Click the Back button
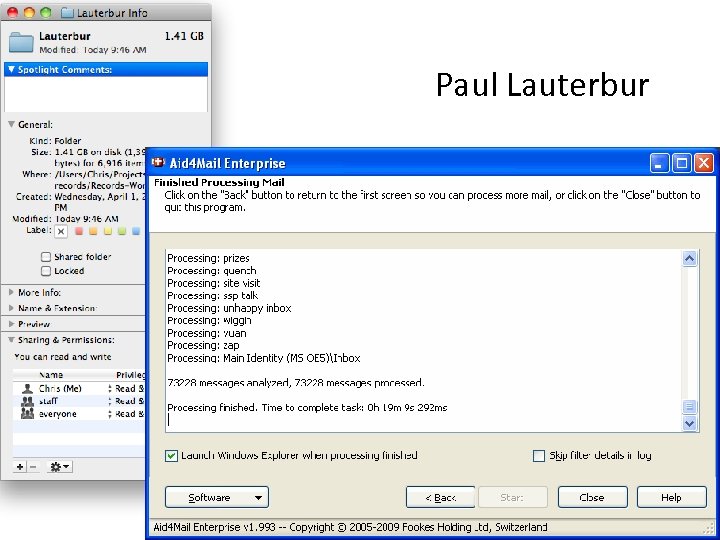 [440, 497]
